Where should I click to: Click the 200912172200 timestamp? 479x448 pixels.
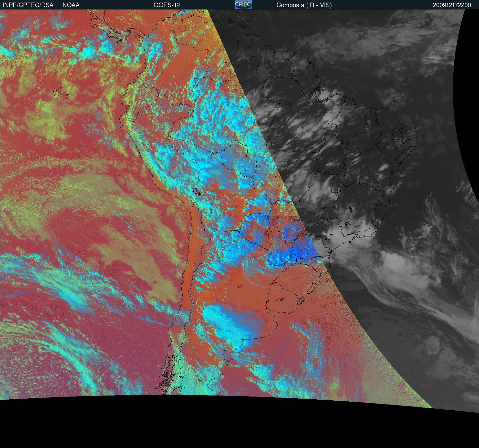pos(452,5)
